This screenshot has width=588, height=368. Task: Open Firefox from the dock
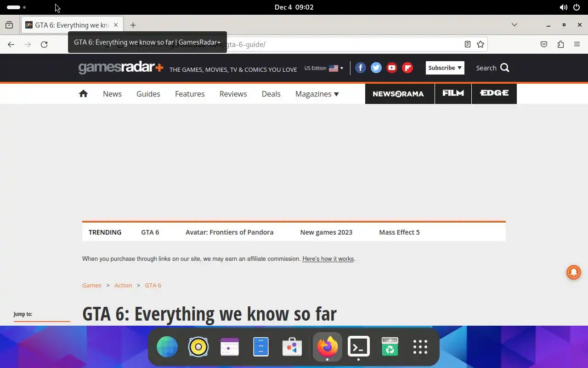click(x=327, y=347)
